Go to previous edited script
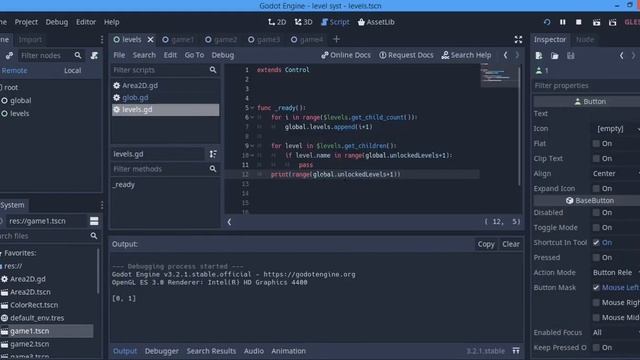 click(x=506, y=55)
